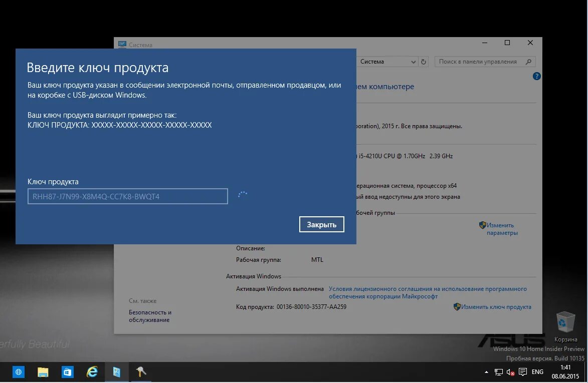Click the Активация Windows выполнена text

[x=280, y=289]
